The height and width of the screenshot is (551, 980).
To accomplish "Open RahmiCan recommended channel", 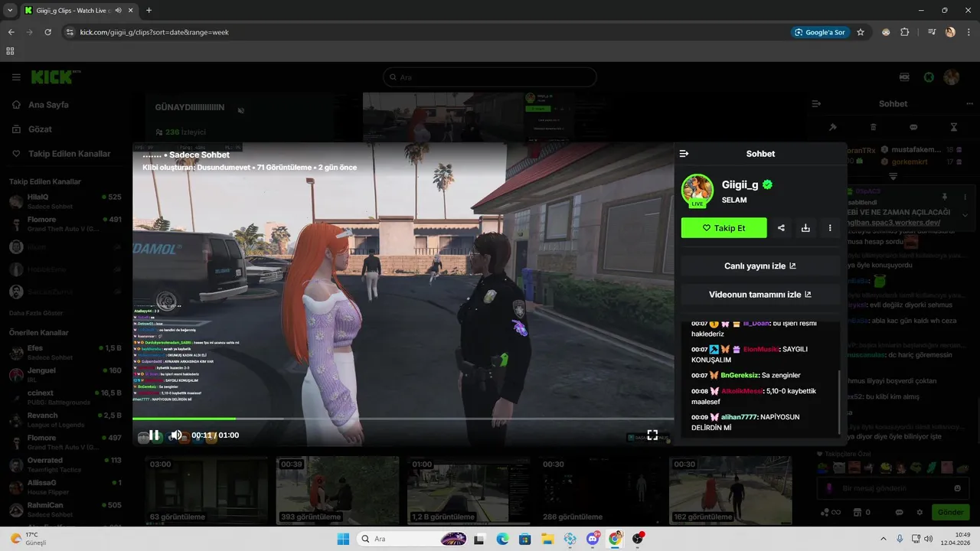I will click(66, 509).
